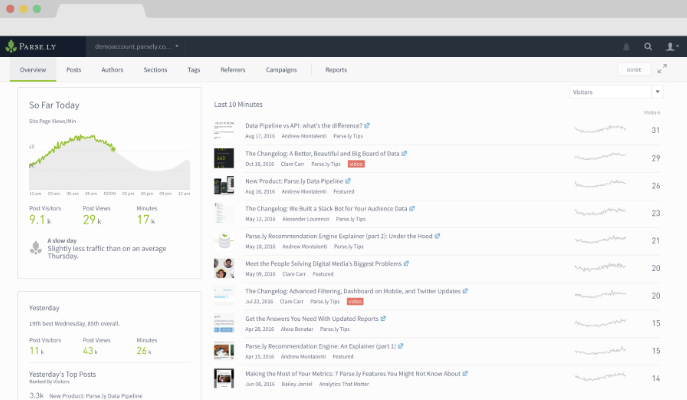Click Featured section on New Product post
Image resolution: width=687 pixels, height=400 pixels.
tap(344, 191)
